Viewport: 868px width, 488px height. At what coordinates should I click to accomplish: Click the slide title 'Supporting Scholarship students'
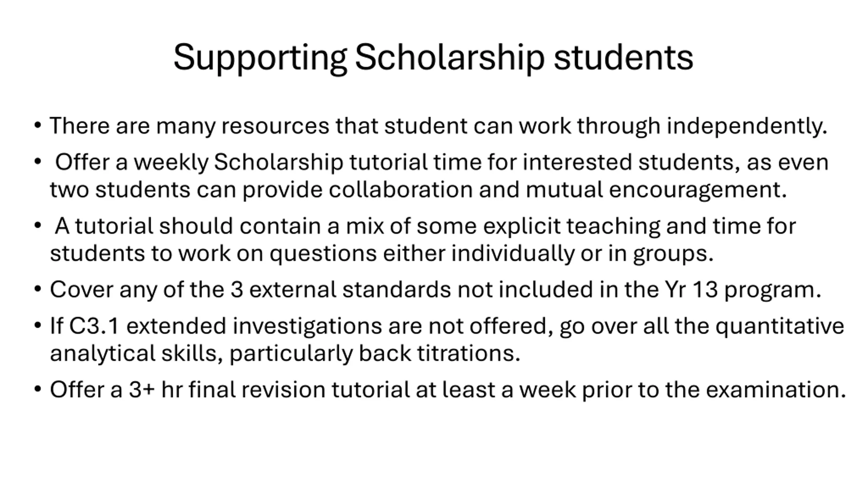coord(433,58)
